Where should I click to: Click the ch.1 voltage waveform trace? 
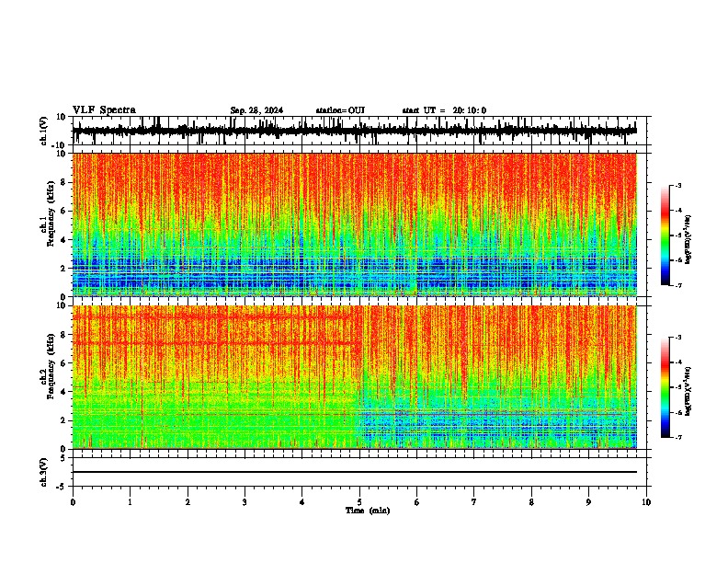click(355, 131)
